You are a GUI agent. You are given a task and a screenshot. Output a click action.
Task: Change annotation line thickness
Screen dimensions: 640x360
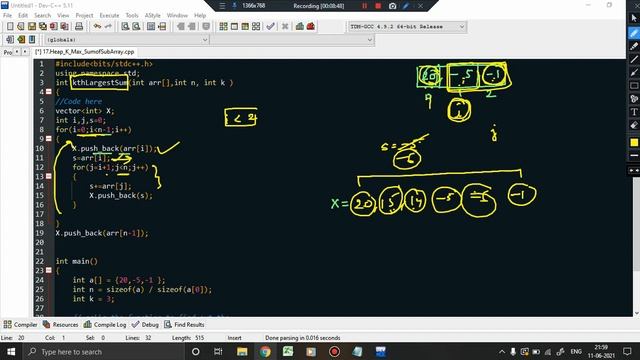pyautogui.click(x=634, y=156)
